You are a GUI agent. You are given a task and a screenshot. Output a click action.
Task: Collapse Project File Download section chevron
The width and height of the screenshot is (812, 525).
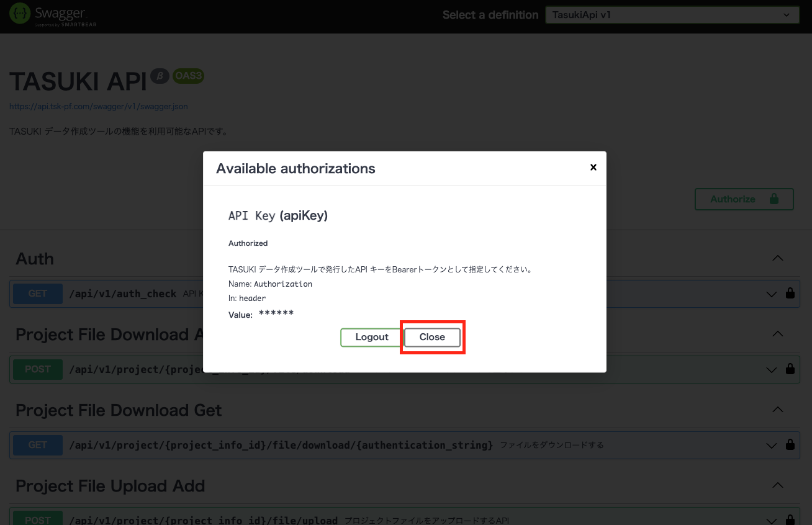pyautogui.click(x=777, y=334)
